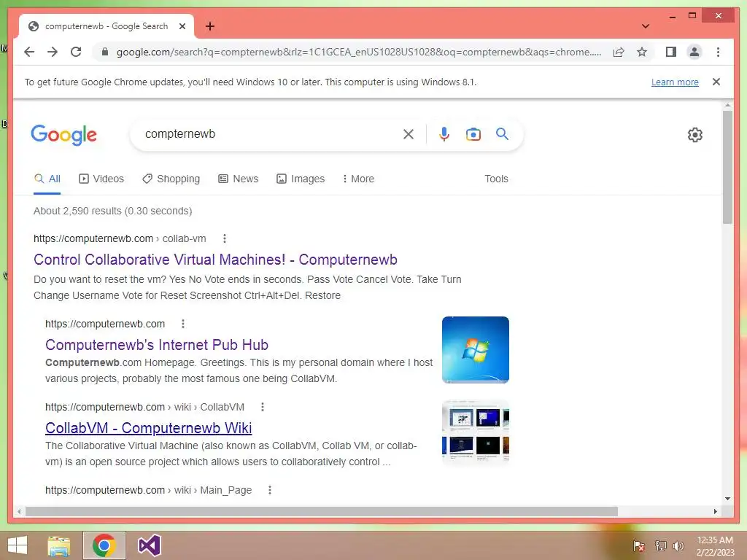
Task: Go to Google homepage via logo
Action: pyautogui.click(x=64, y=135)
